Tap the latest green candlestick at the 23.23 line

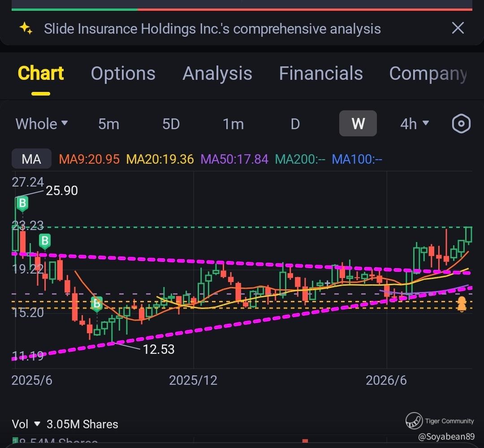[x=469, y=235]
